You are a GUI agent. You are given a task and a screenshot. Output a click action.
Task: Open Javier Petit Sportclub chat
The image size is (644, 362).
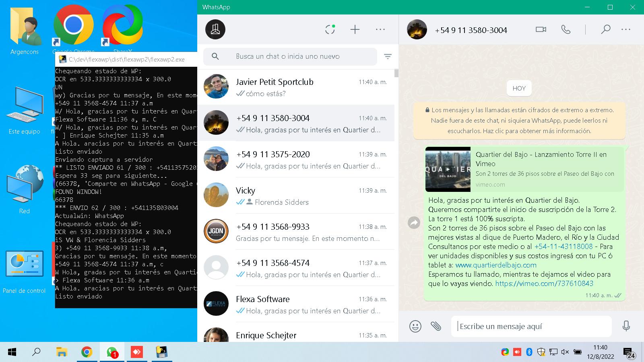[x=296, y=87]
